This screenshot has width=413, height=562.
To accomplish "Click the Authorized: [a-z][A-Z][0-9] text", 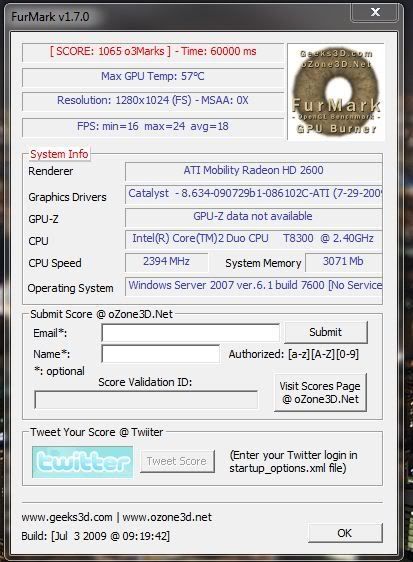I will (x=294, y=354).
